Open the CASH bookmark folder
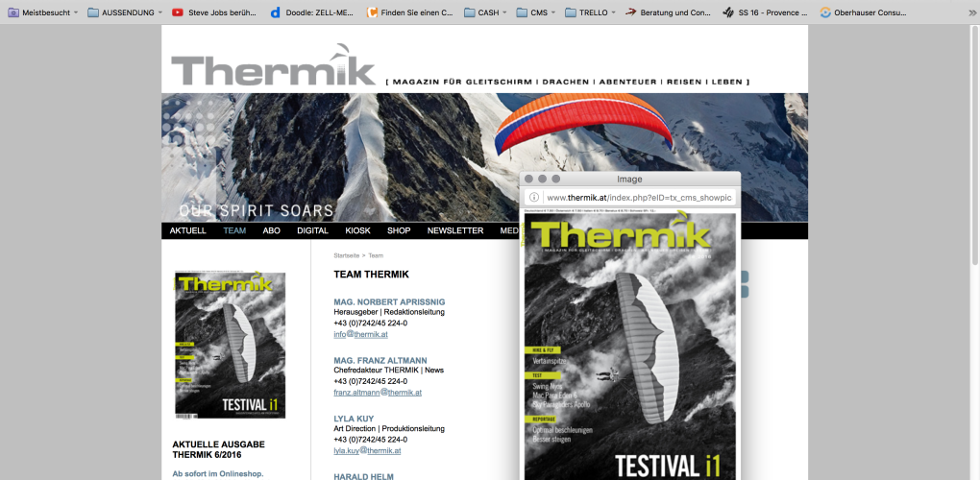Image resolution: width=980 pixels, height=480 pixels. (x=486, y=12)
